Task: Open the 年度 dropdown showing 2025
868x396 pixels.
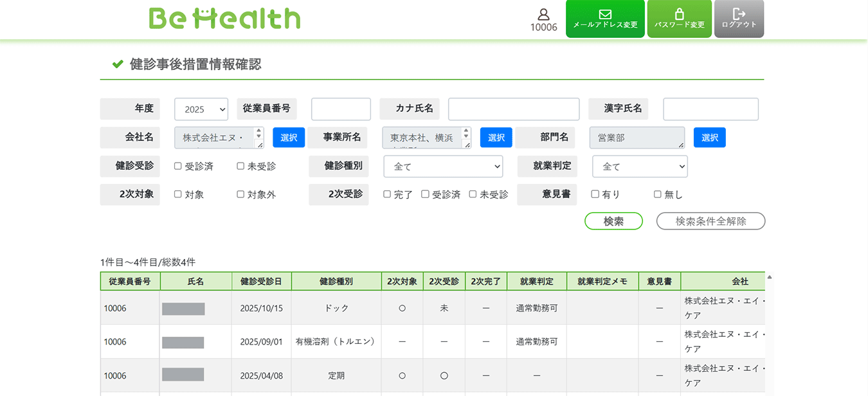Action: [201, 109]
